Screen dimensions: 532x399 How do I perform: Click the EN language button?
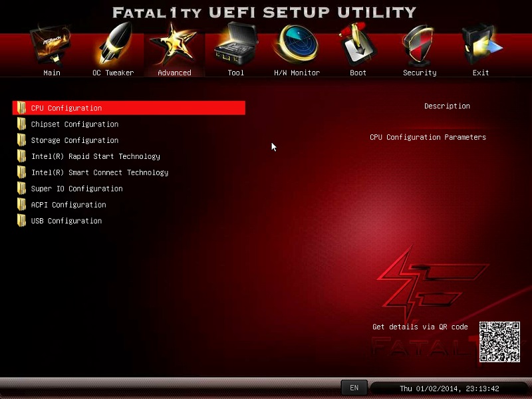click(354, 388)
